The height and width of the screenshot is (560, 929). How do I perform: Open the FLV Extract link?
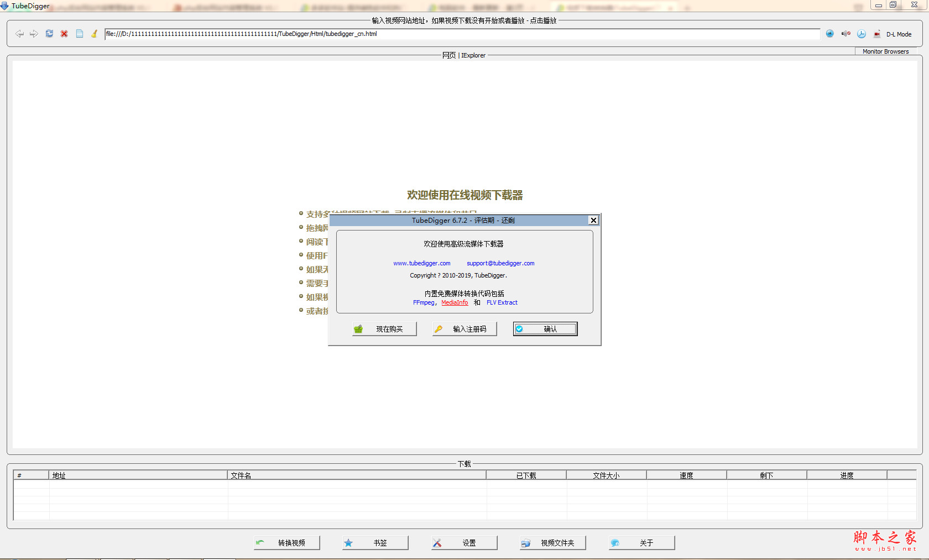502,302
